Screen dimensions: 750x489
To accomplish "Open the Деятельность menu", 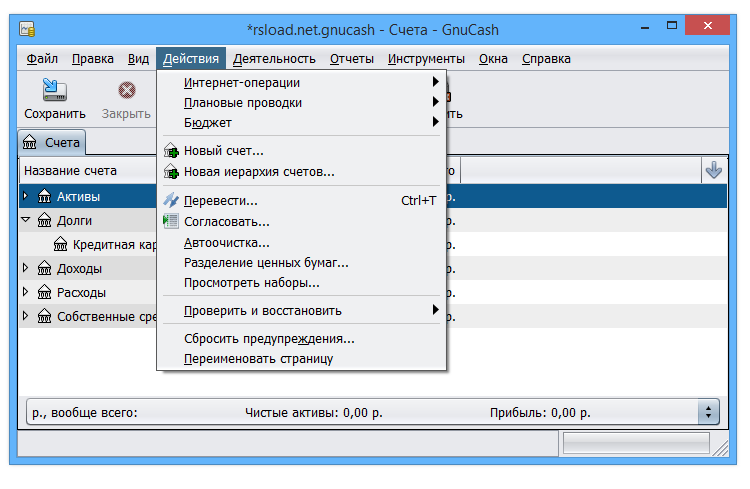I will pos(274,59).
